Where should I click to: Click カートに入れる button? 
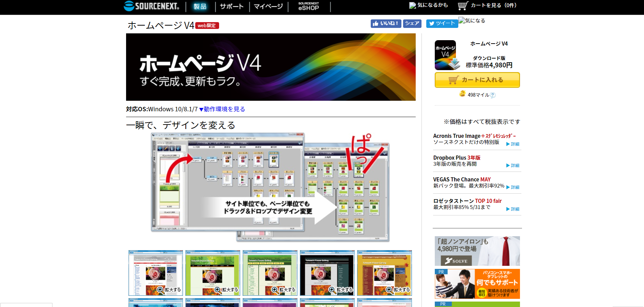477,80
